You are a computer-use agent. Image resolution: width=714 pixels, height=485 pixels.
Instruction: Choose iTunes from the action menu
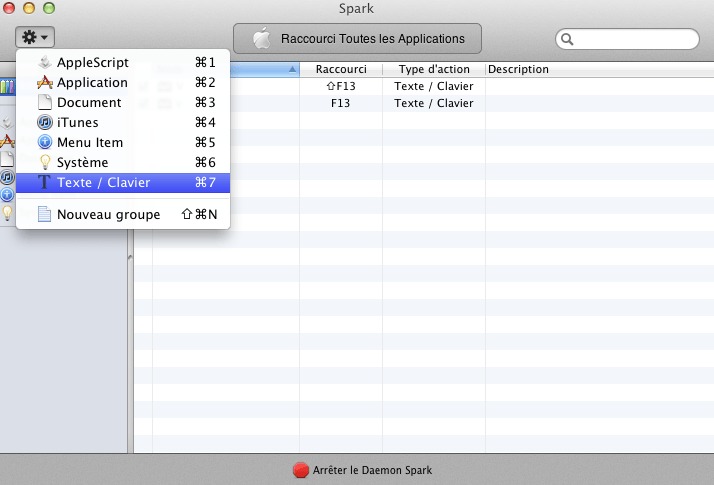(123, 123)
